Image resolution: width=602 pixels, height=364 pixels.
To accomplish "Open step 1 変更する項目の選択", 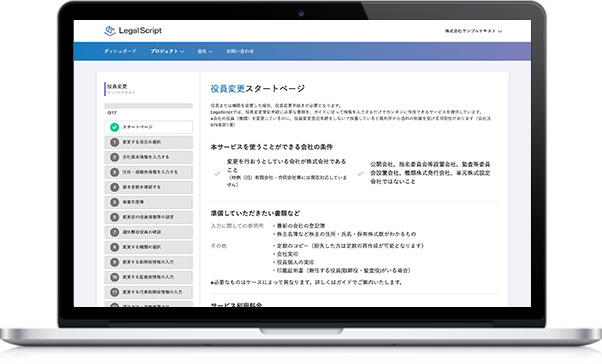I will coord(149,142).
